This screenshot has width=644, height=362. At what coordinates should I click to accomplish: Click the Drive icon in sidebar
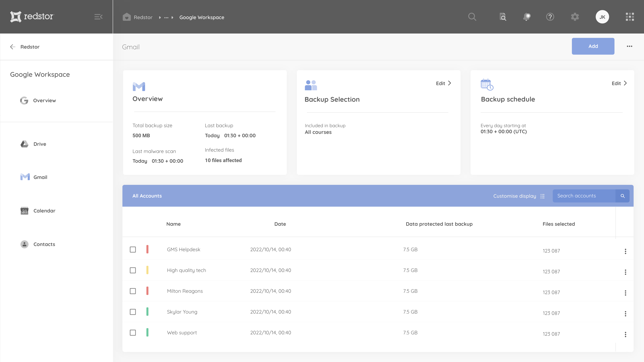pyautogui.click(x=24, y=144)
